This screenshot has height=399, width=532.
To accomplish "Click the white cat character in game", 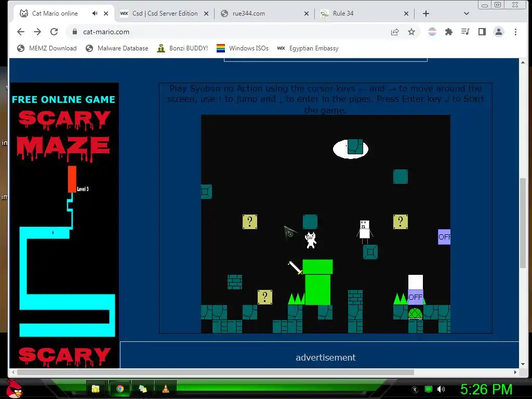I will (311, 240).
